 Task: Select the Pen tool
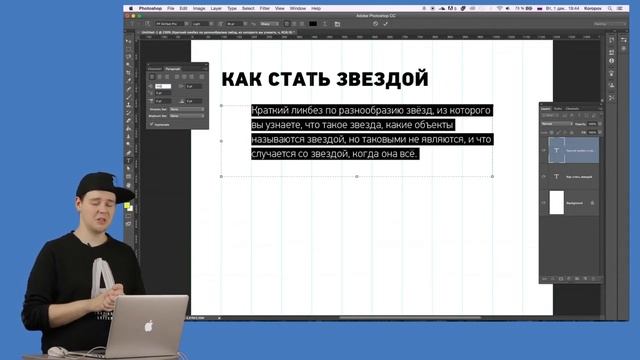click(x=129, y=153)
